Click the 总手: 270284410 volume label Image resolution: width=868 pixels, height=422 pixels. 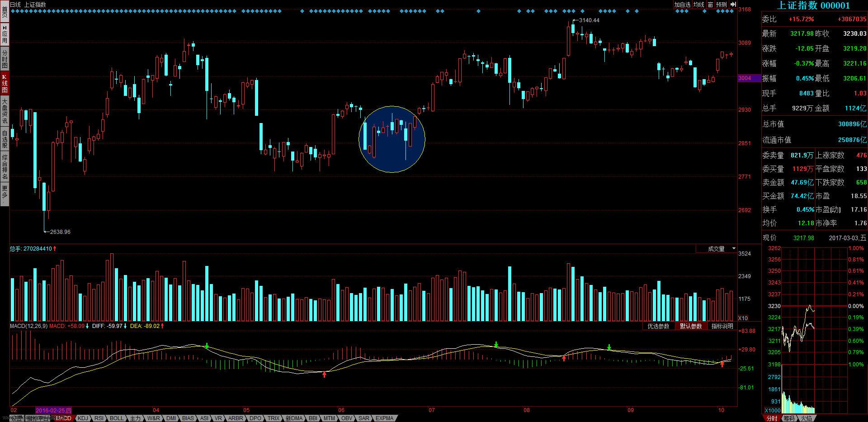tap(31, 249)
